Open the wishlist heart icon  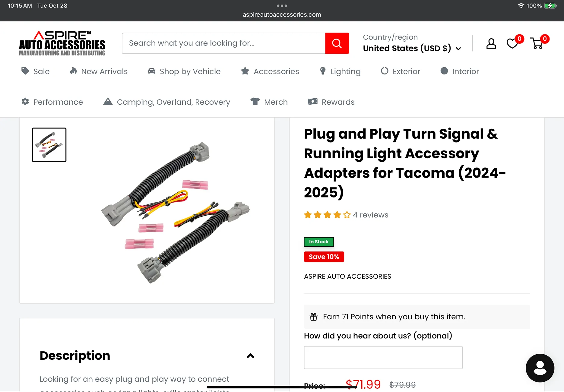pos(512,43)
